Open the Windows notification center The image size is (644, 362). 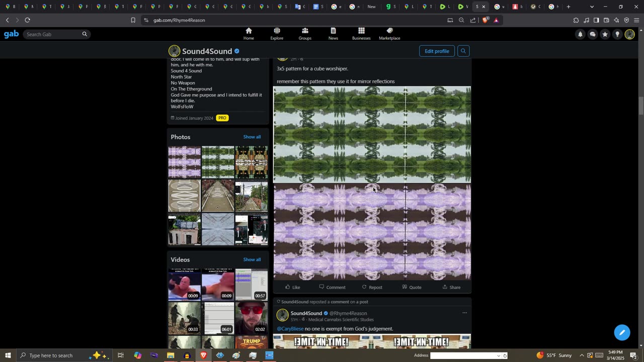(x=634, y=355)
